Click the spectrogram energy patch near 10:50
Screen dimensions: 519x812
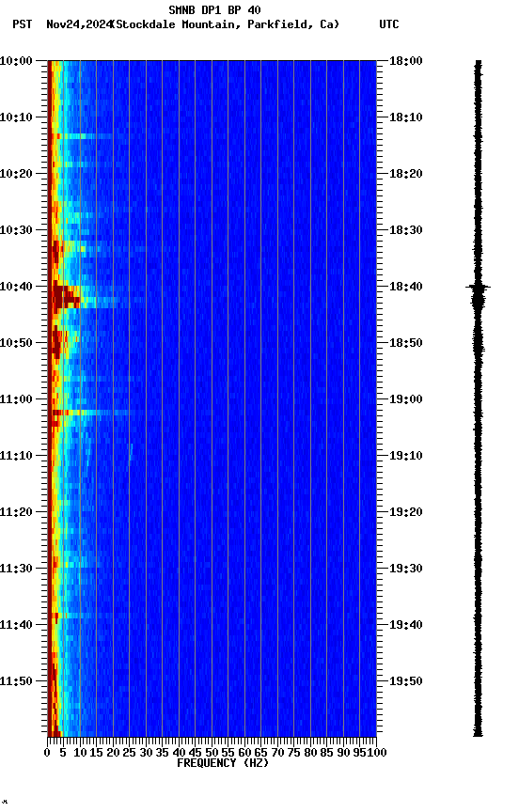(x=58, y=342)
